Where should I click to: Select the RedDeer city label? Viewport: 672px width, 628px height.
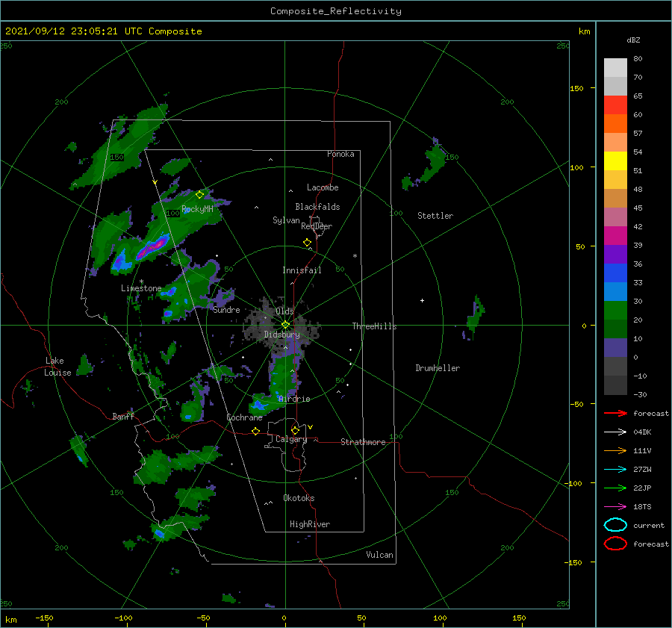[x=317, y=226]
